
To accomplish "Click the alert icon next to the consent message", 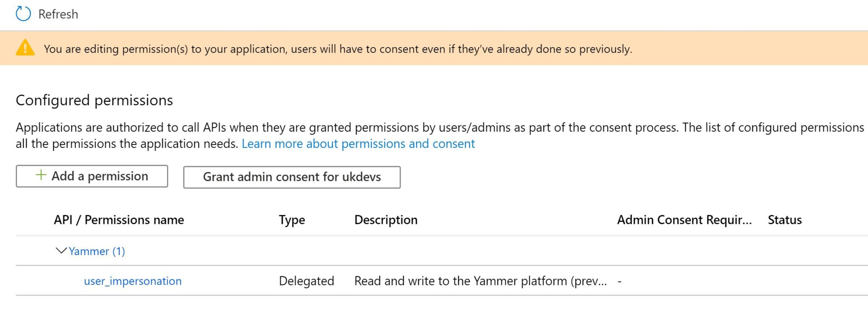I will (26, 48).
